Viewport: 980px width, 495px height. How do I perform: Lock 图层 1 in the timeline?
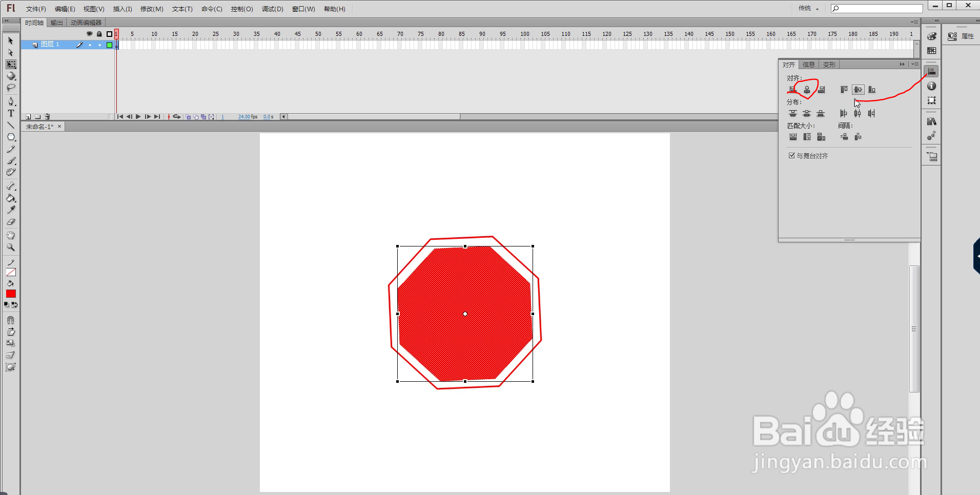[x=99, y=44]
